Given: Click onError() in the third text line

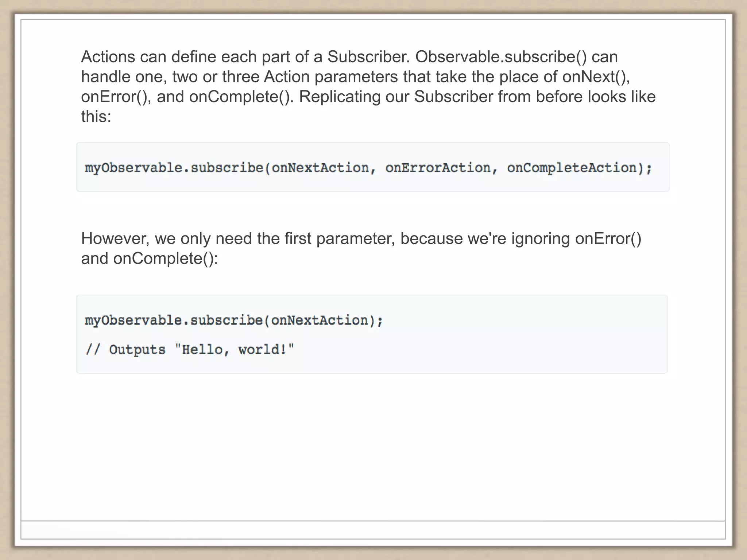Looking at the screenshot, I should click(116, 97).
